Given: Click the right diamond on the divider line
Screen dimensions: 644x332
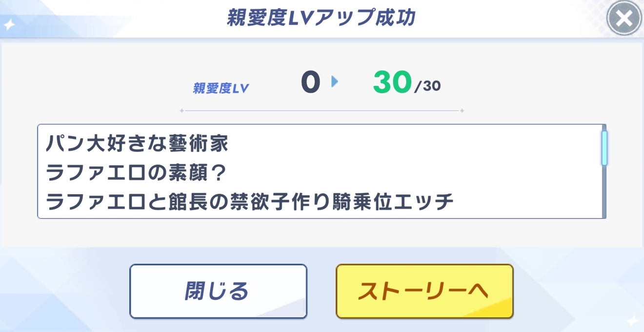Looking at the screenshot, I should [462, 111].
